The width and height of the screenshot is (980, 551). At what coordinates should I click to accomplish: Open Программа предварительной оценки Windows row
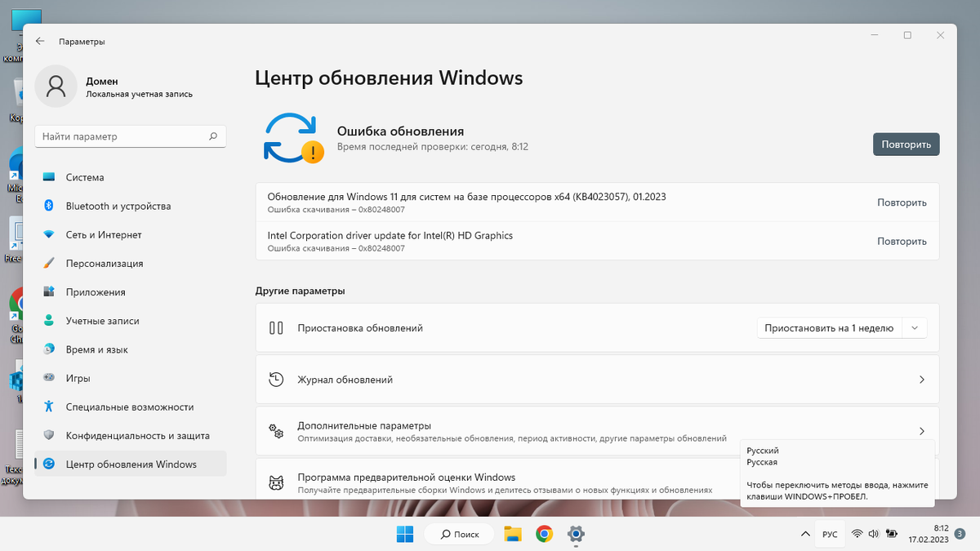click(597, 479)
